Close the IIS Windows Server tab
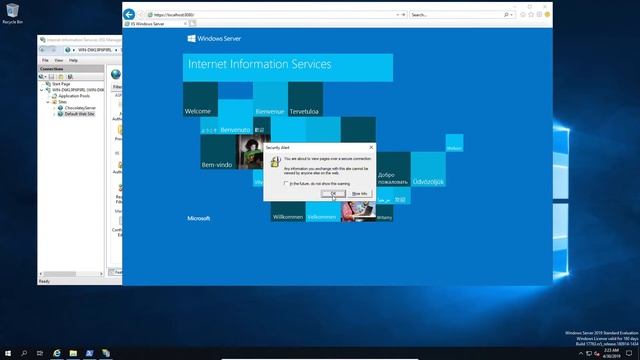 (185, 24)
